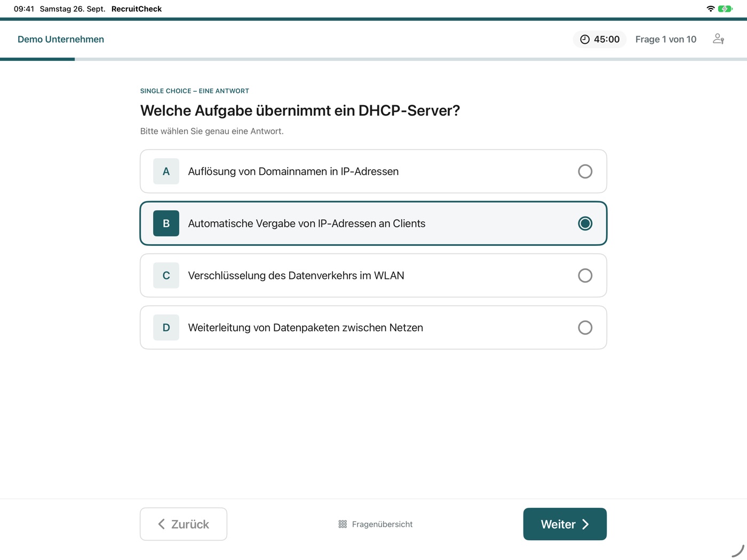Click the grid icon beside Fragenübersicht
This screenshot has height=560, width=747.
point(343,524)
